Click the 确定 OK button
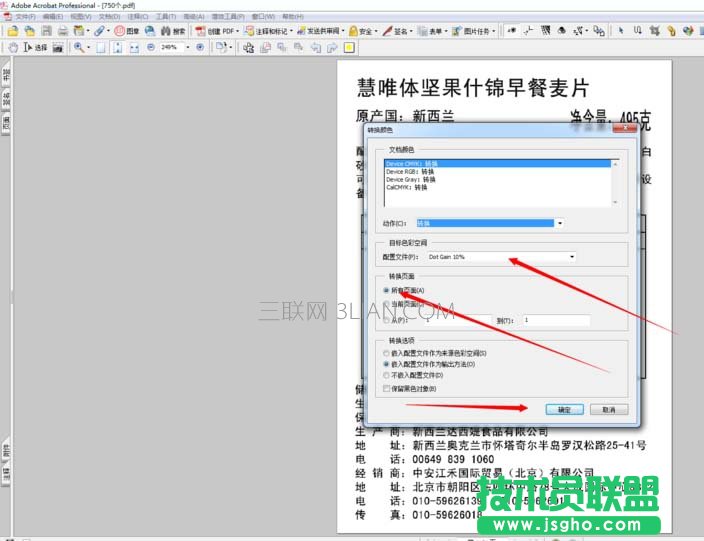The height and width of the screenshot is (541, 704). pyautogui.click(x=564, y=409)
